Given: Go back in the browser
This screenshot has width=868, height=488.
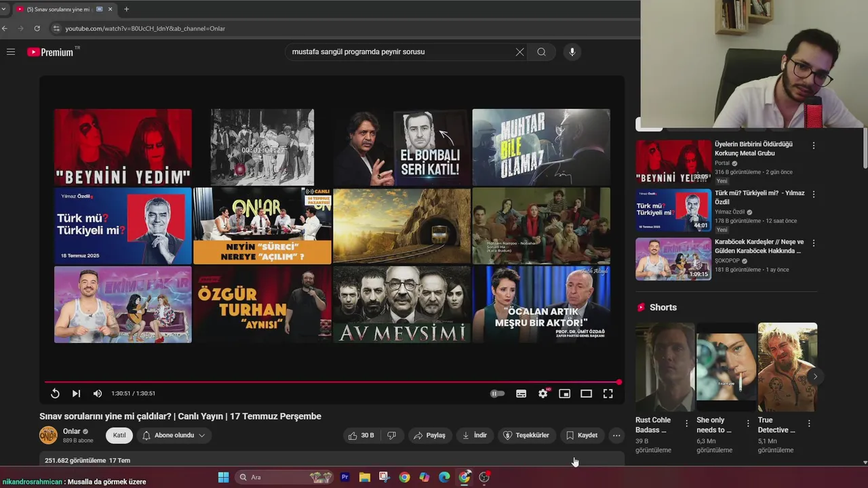Looking at the screenshot, I should click(x=5, y=28).
